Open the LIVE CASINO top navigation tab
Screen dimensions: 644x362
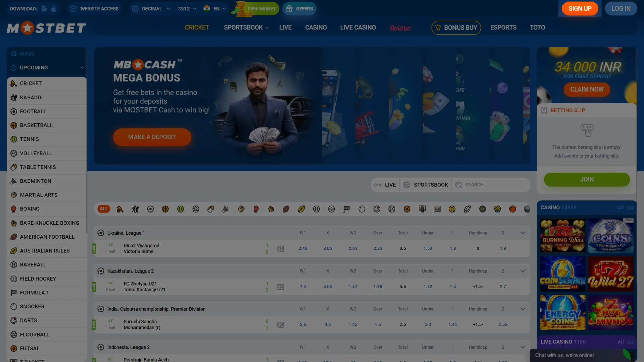(358, 28)
